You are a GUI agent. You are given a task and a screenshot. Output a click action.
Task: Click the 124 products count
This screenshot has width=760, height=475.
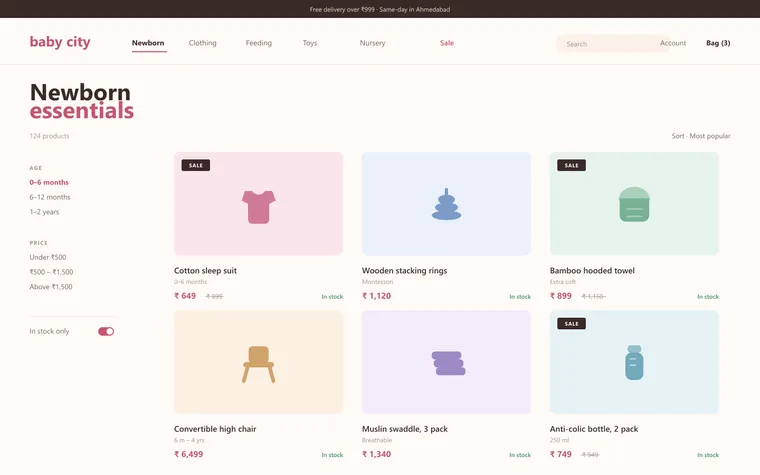tap(49, 136)
